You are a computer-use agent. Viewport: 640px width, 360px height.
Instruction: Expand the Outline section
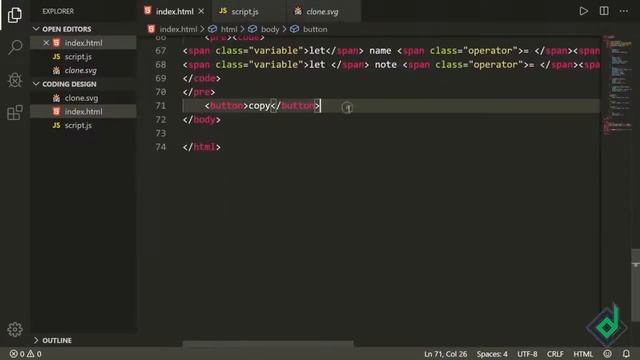pos(57,340)
